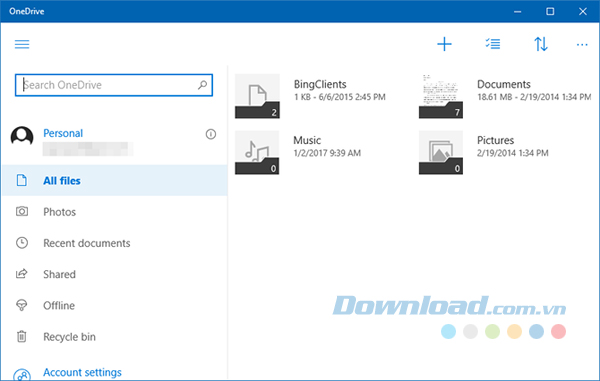Click text '18.61 MB - 2/19/2014 1:34 PM'

pos(534,97)
